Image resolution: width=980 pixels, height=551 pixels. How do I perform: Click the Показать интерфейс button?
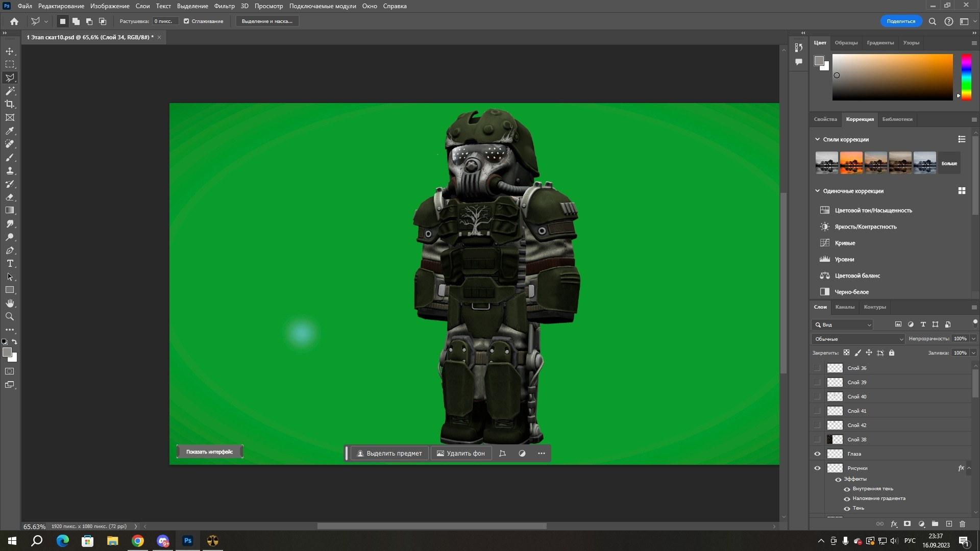(209, 452)
